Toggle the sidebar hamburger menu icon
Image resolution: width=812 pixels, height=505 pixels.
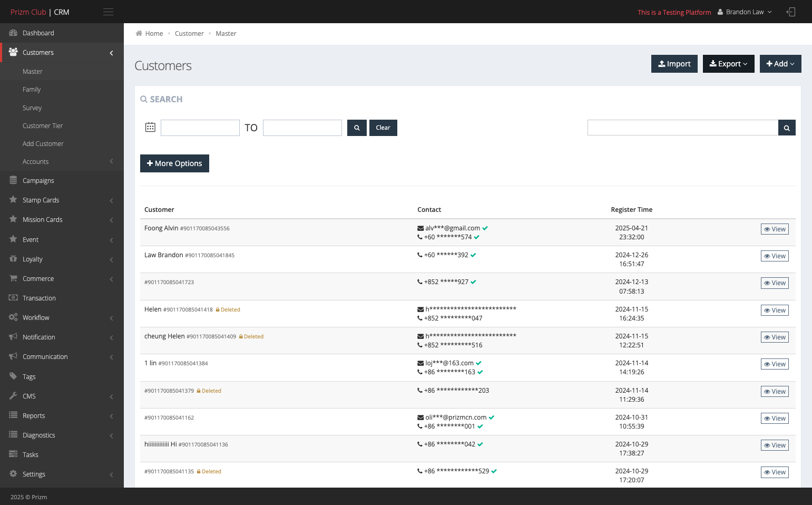(x=108, y=12)
